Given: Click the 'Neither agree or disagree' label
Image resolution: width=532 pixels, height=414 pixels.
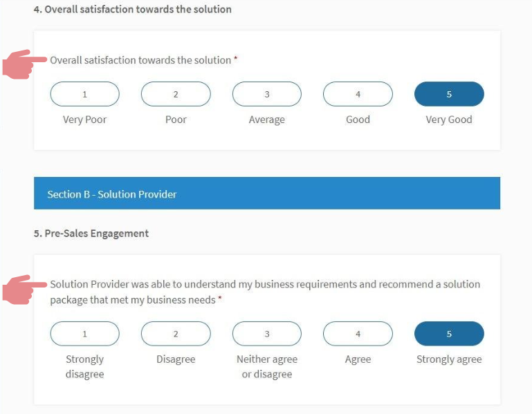Looking at the screenshot, I should click(267, 366).
